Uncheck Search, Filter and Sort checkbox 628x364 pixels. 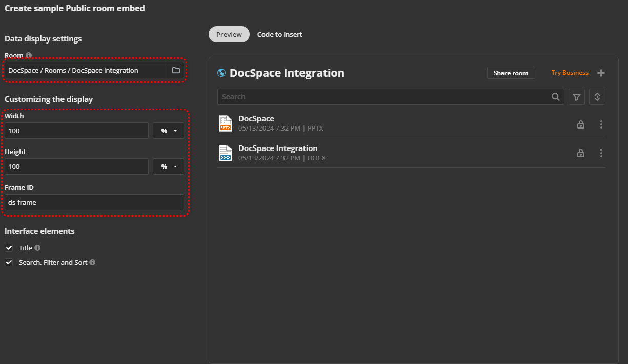click(x=9, y=262)
